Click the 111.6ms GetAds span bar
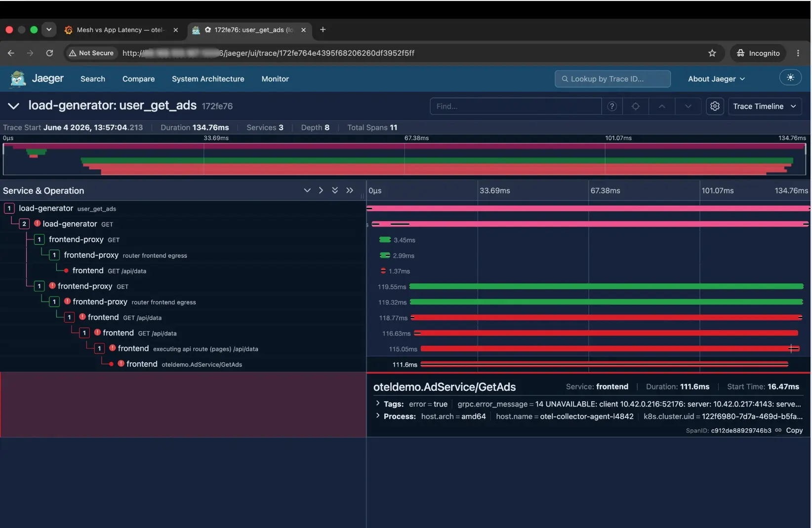Viewport: 812px width, 528px height. pyautogui.click(x=605, y=364)
